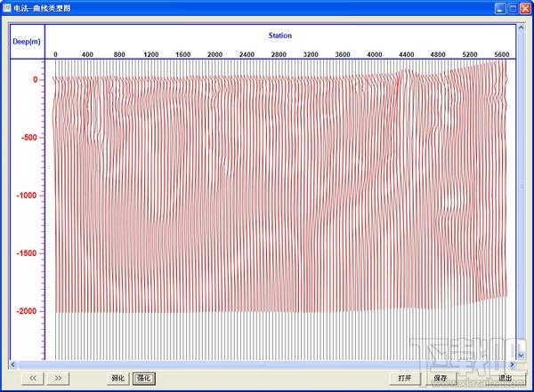The height and width of the screenshot is (392, 534).
Task: Click the depth label -1000
Action: point(27,196)
